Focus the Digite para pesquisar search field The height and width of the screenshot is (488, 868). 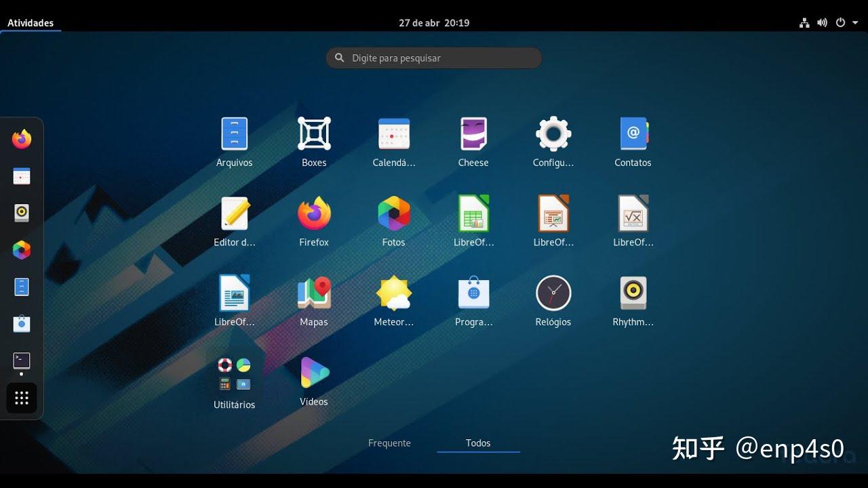tap(434, 58)
